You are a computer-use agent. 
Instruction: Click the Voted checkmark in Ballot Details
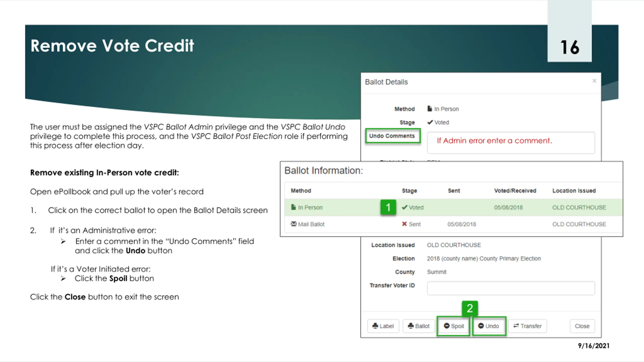[x=430, y=122]
